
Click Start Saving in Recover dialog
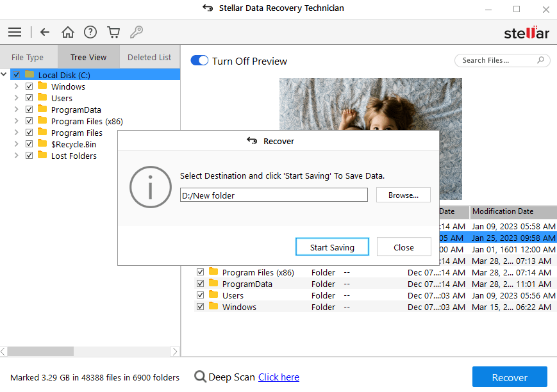click(x=332, y=247)
